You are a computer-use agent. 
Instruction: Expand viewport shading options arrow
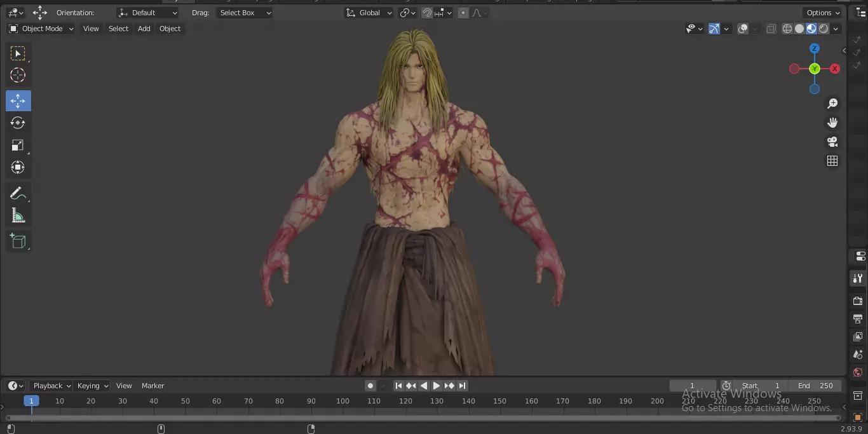[836, 29]
